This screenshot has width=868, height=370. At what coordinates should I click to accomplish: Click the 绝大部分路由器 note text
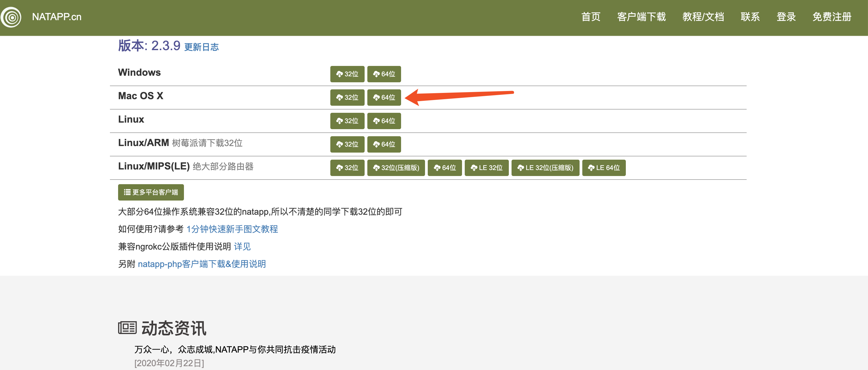(x=223, y=167)
